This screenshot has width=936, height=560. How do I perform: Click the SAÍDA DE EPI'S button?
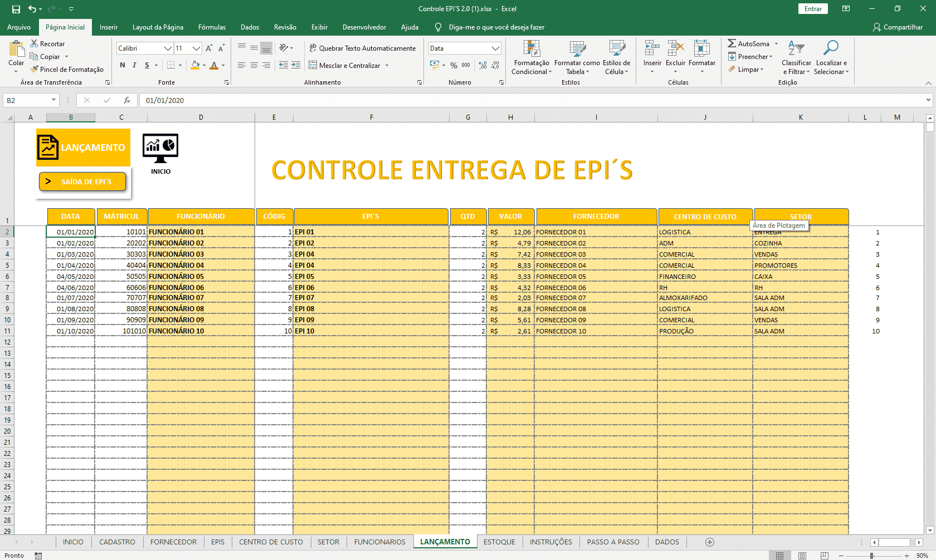click(82, 181)
